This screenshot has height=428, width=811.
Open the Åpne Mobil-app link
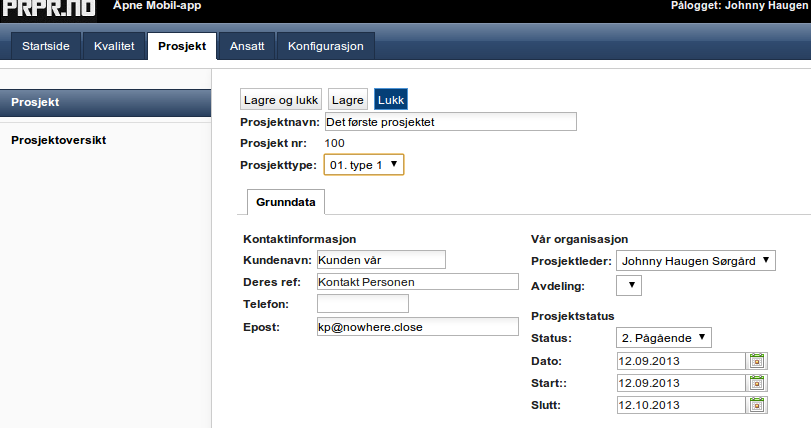(157, 6)
